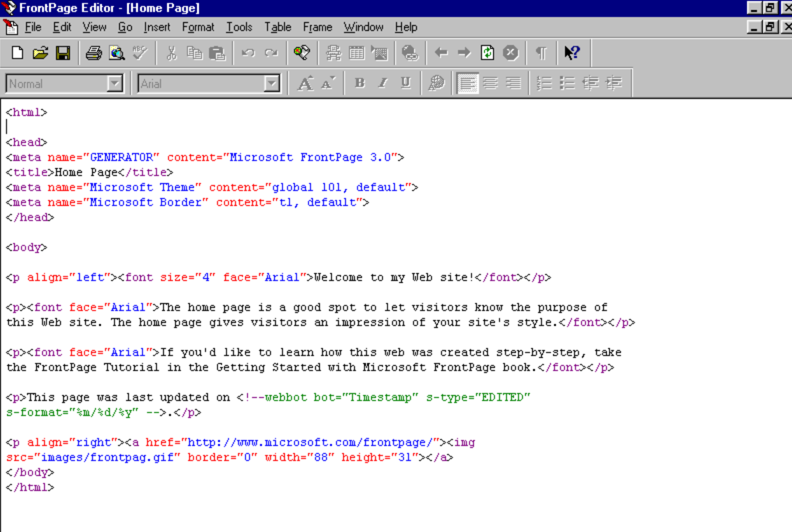Open the Window menu
The width and height of the screenshot is (792, 532).
[363, 27]
